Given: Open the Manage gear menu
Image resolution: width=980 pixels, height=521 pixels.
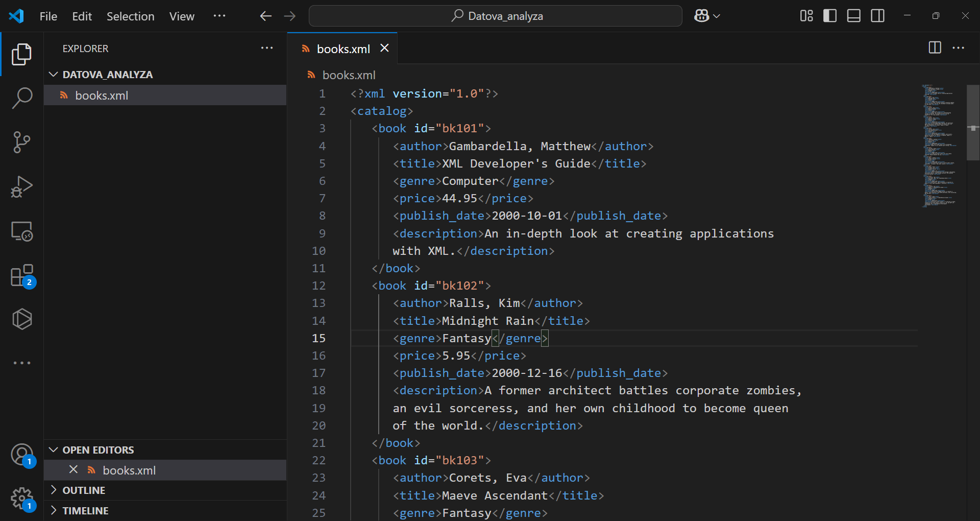Looking at the screenshot, I should click(x=22, y=499).
